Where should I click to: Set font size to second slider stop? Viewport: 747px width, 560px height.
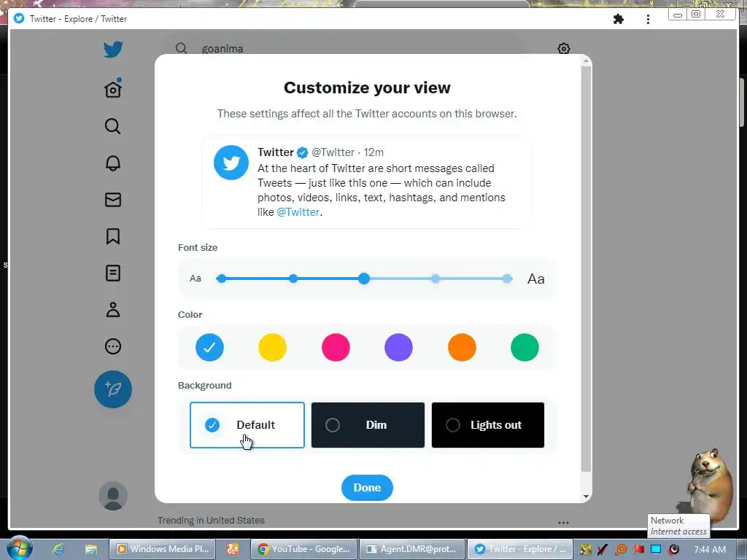point(293,279)
